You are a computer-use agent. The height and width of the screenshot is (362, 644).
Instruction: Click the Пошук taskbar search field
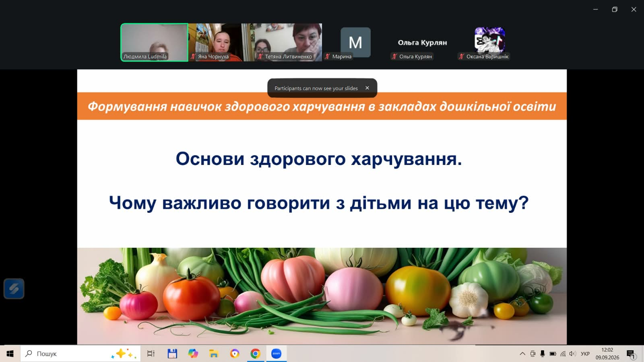(80, 354)
